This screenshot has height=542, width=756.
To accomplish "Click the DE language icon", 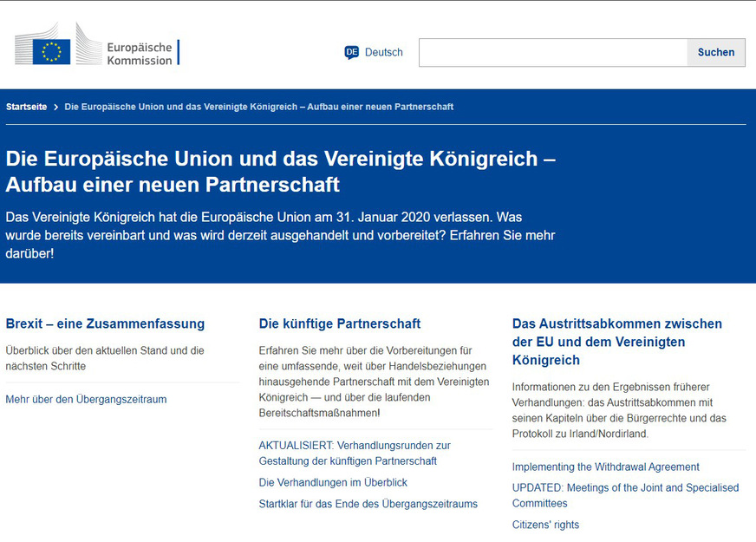I will pyautogui.click(x=352, y=52).
